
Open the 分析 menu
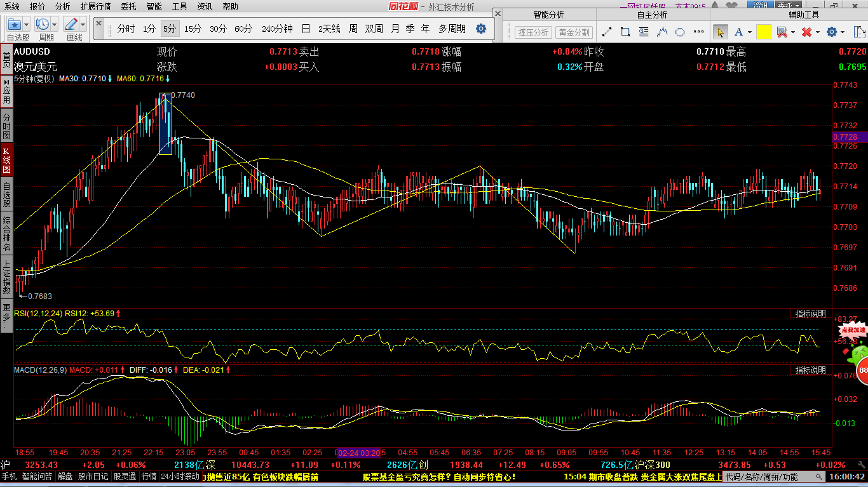[63, 6]
